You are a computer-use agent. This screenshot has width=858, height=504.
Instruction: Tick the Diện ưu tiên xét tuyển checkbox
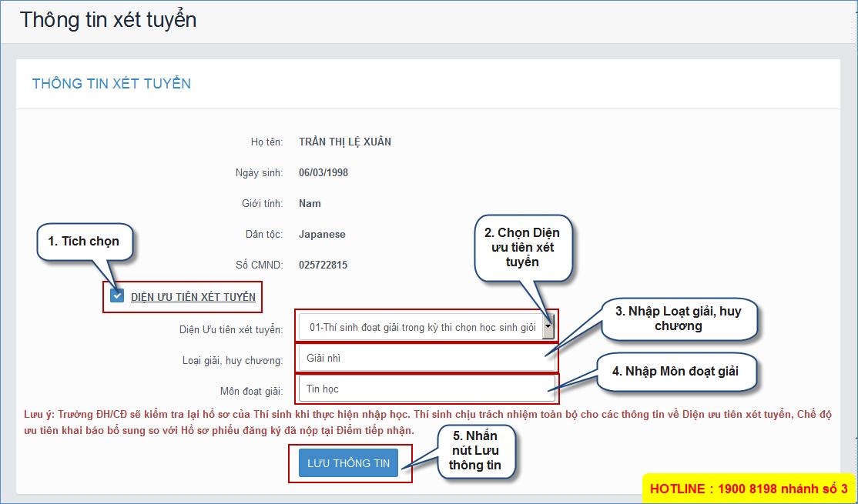click(117, 296)
